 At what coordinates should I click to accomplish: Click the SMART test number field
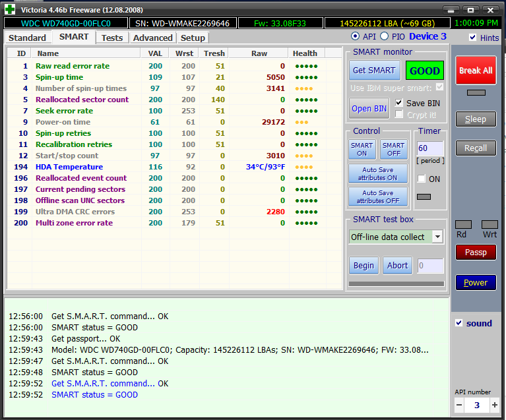[x=430, y=266]
